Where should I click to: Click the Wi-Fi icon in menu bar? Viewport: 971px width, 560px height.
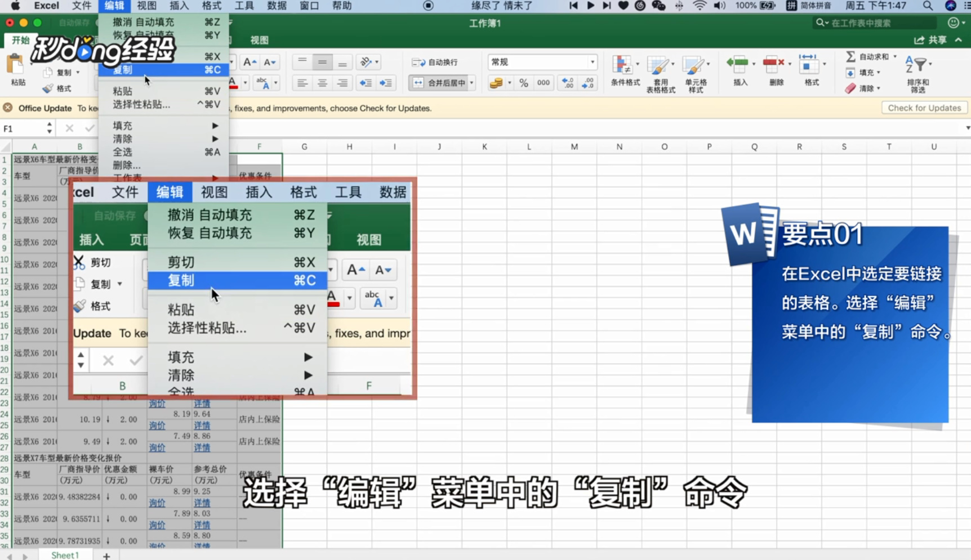[x=699, y=6]
